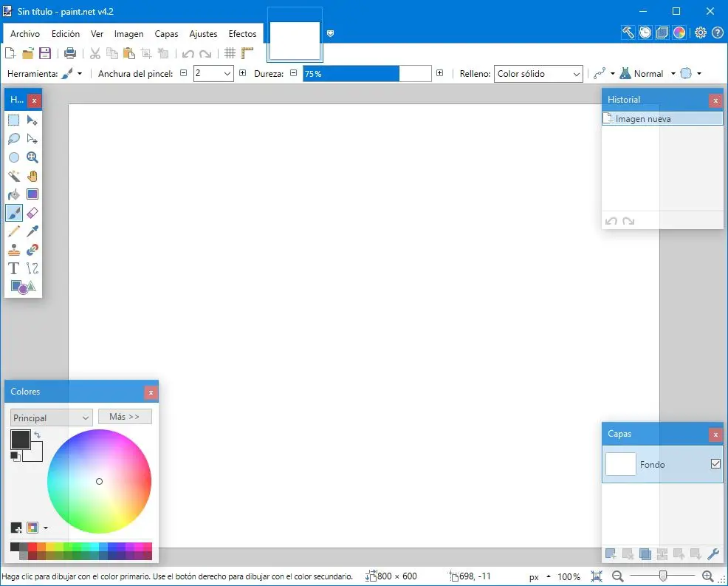Image resolution: width=728 pixels, height=586 pixels.
Task: Open the Normal blend mode dropdown
Action: coord(673,73)
